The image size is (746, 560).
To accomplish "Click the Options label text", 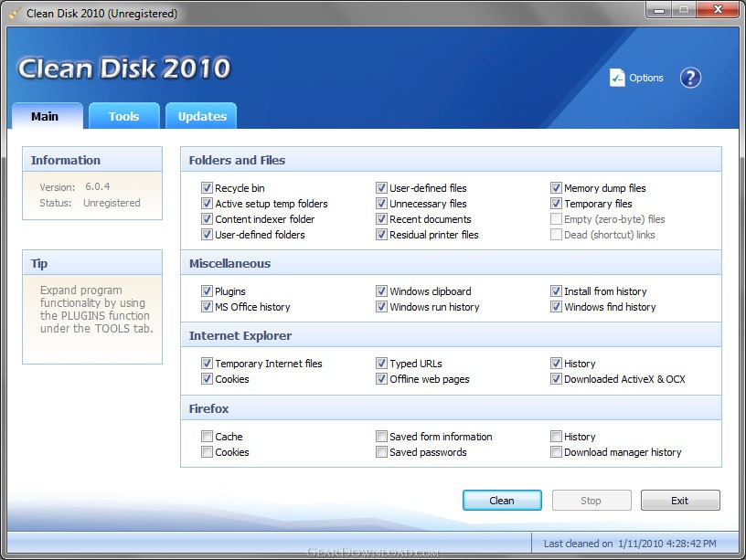I will [645, 78].
